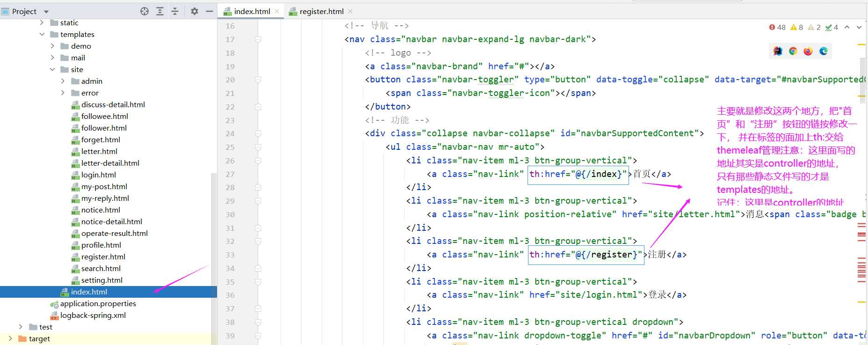Expand the admin folder

[63, 81]
